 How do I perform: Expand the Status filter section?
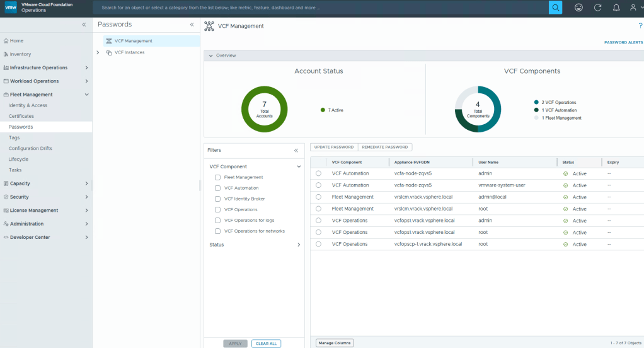[299, 245]
